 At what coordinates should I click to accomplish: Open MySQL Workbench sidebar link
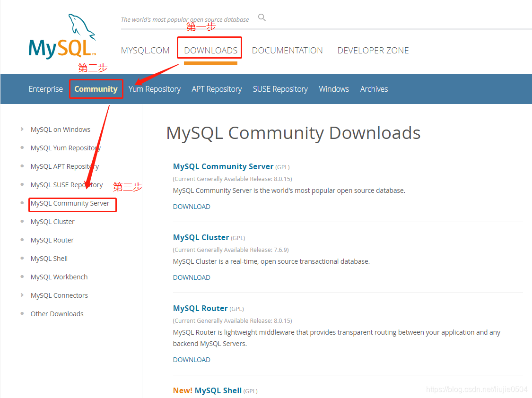tap(59, 277)
